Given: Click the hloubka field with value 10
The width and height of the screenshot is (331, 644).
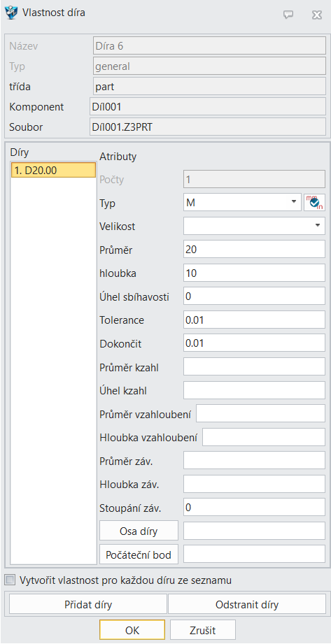Looking at the screenshot, I should 254,273.
